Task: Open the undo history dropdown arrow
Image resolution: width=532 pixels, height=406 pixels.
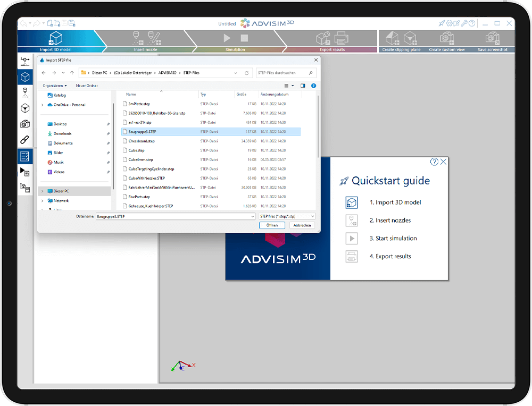Action: 30,23
